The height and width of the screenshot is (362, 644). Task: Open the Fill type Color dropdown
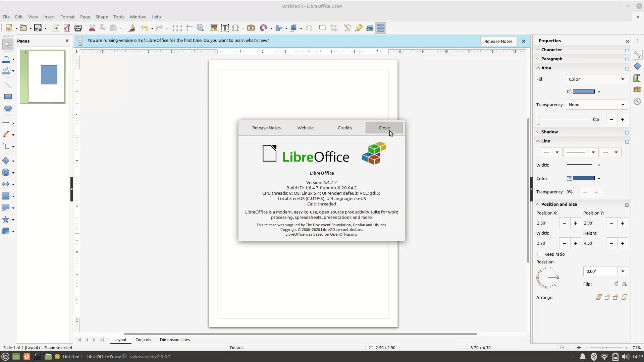(597, 79)
